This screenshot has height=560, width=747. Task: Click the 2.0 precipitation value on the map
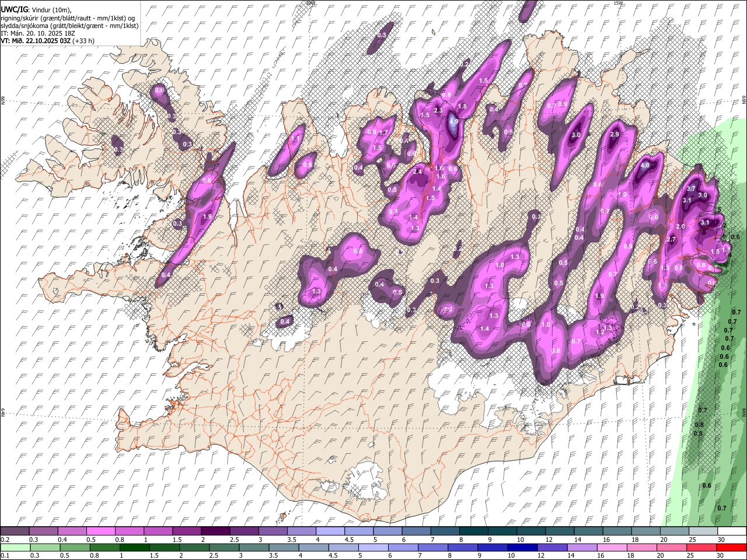(x=680, y=226)
